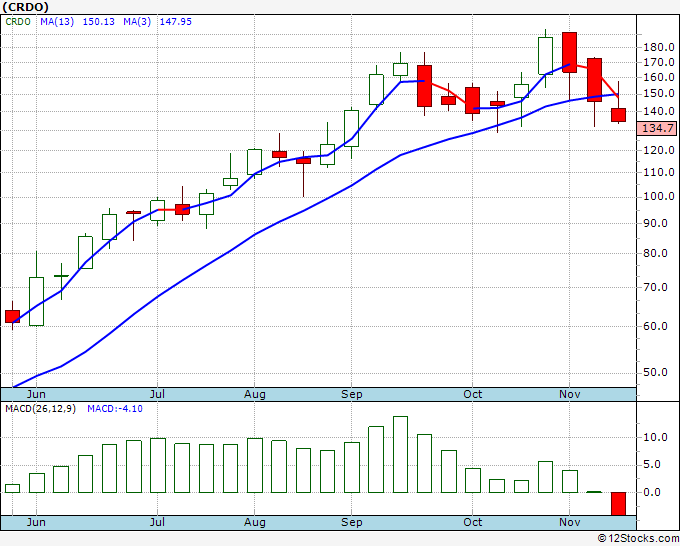Click the MA(13) legend label
This screenshot has width=680, height=546.
click(x=57, y=22)
